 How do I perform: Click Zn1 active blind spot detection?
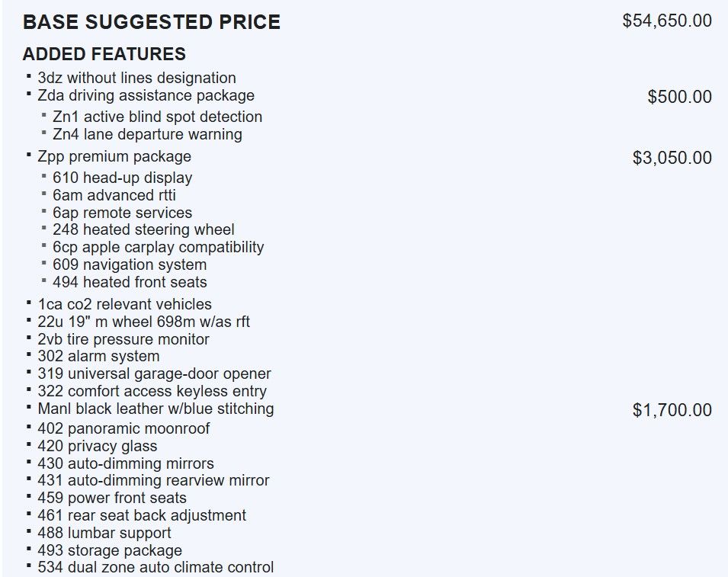[157, 117]
